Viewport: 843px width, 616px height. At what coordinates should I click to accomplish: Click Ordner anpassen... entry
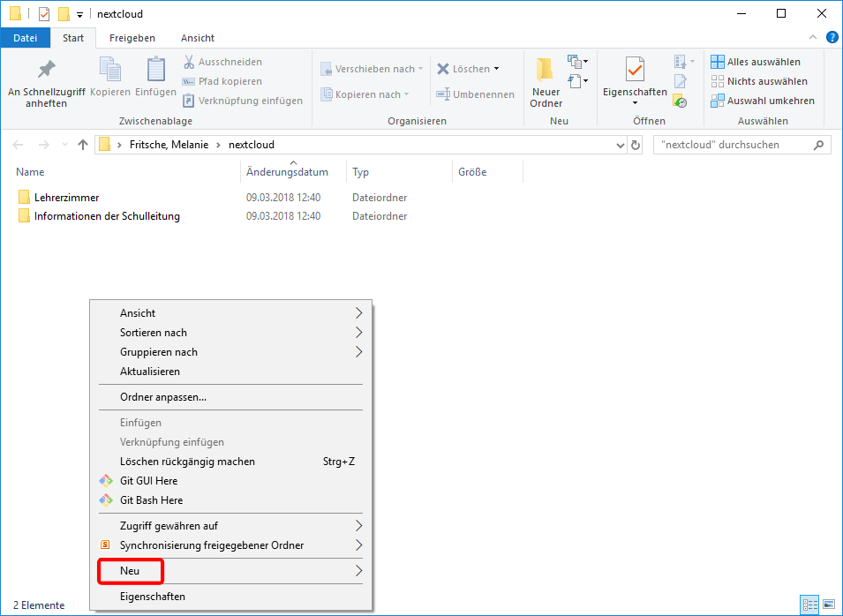[x=230, y=396]
